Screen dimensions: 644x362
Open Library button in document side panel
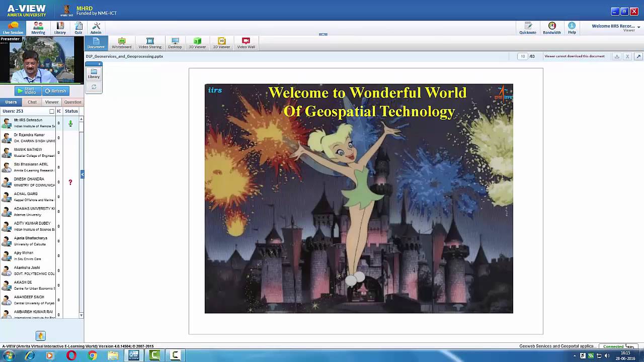click(94, 74)
